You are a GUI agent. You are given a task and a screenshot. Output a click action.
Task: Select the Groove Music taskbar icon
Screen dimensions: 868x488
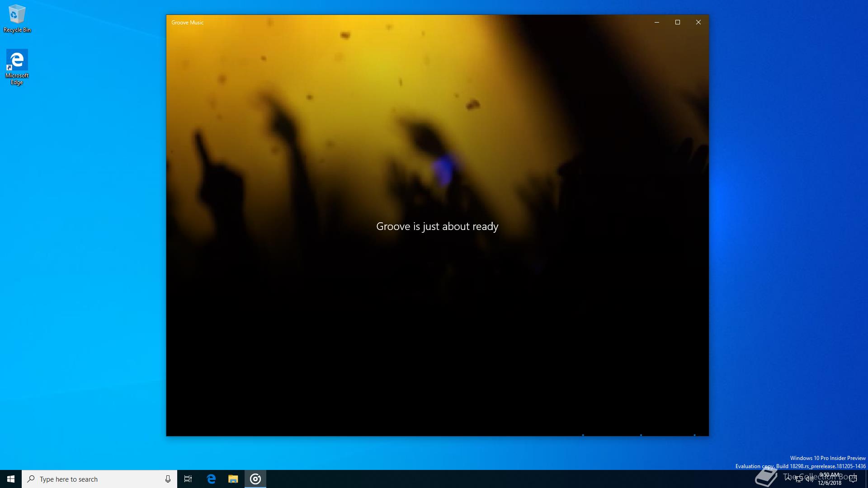(x=255, y=479)
